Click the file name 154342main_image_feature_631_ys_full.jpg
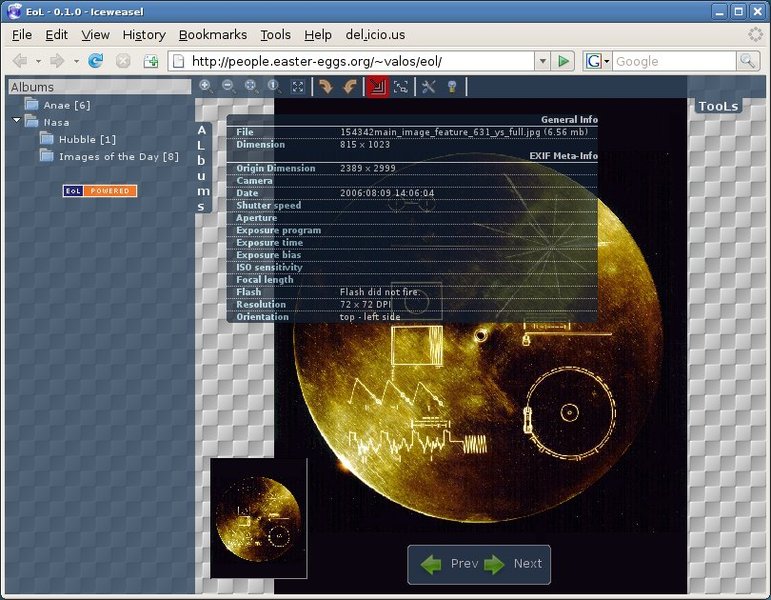The width and height of the screenshot is (771, 600). click(440, 132)
